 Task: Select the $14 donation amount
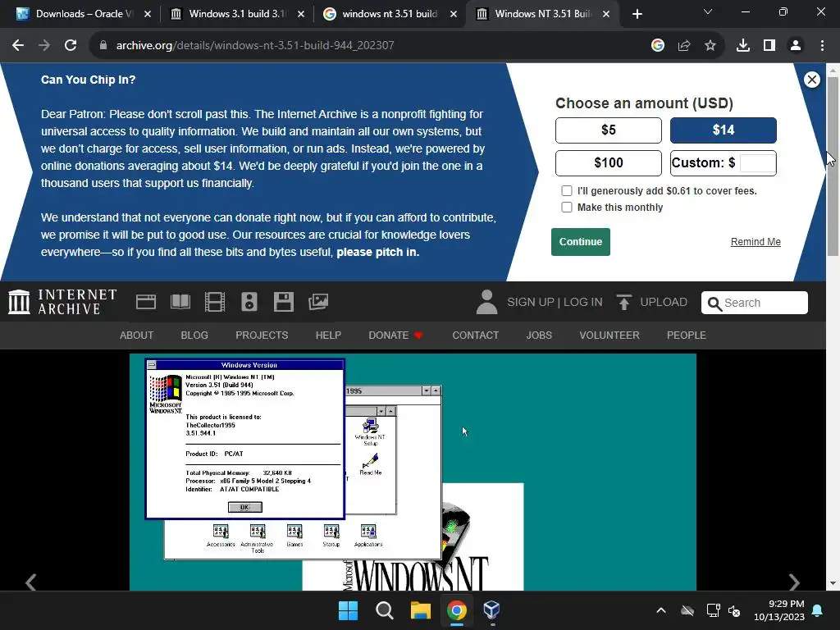coord(724,130)
